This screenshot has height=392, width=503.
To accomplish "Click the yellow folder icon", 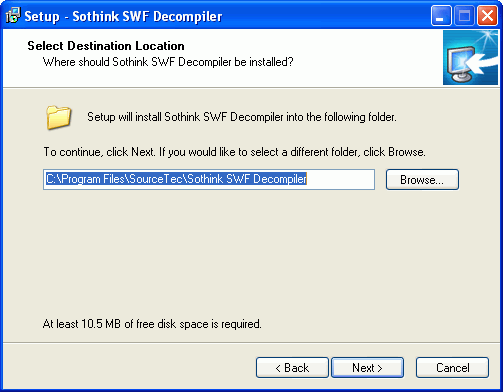I will pyautogui.click(x=58, y=117).
